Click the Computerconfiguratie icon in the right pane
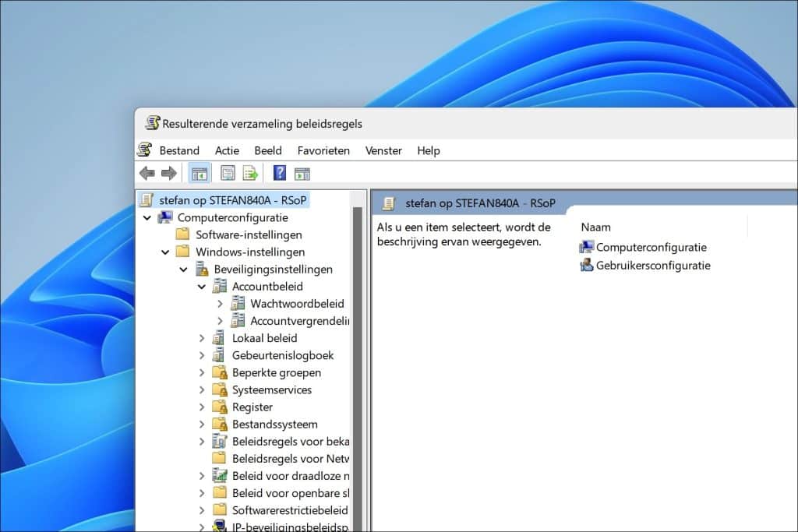The width and height of the screenshot is (798, 532). pyautogui.click(x=587, y=247)
